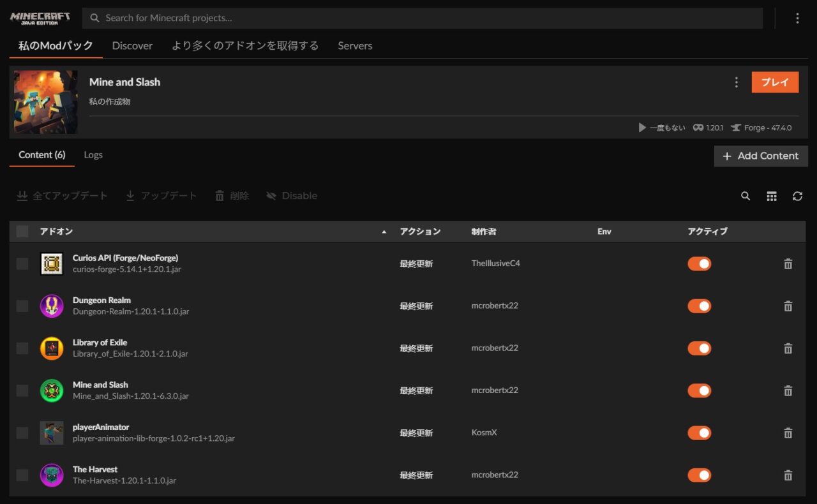Open the KosmX author link
This screenshot has width=817, height=504.
click(484, 433)
